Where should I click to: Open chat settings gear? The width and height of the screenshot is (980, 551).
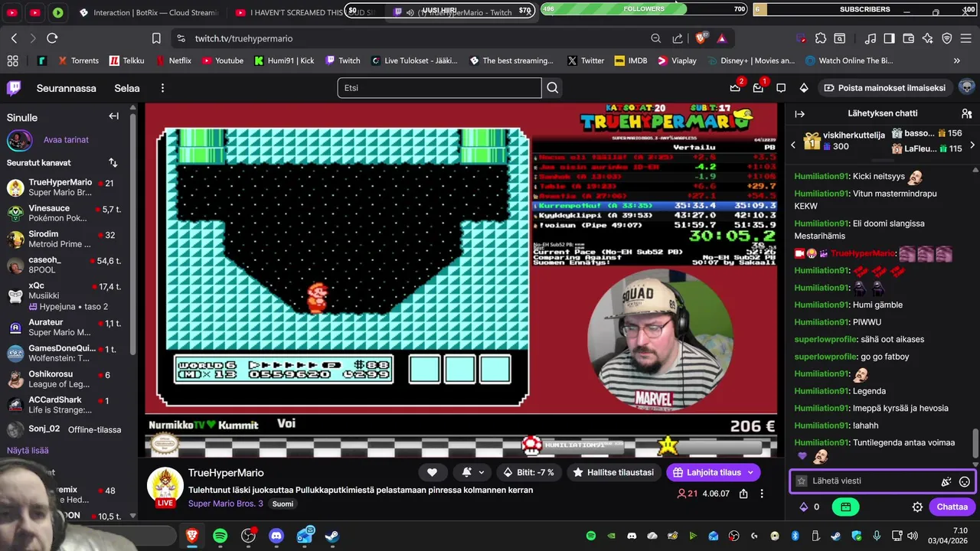(917, 507)
